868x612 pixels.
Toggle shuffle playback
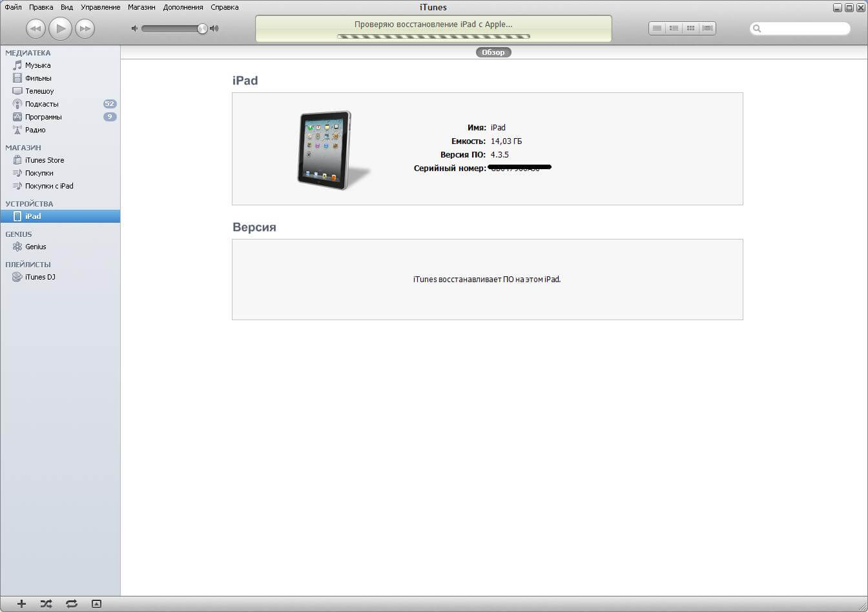tap(46, 604)
